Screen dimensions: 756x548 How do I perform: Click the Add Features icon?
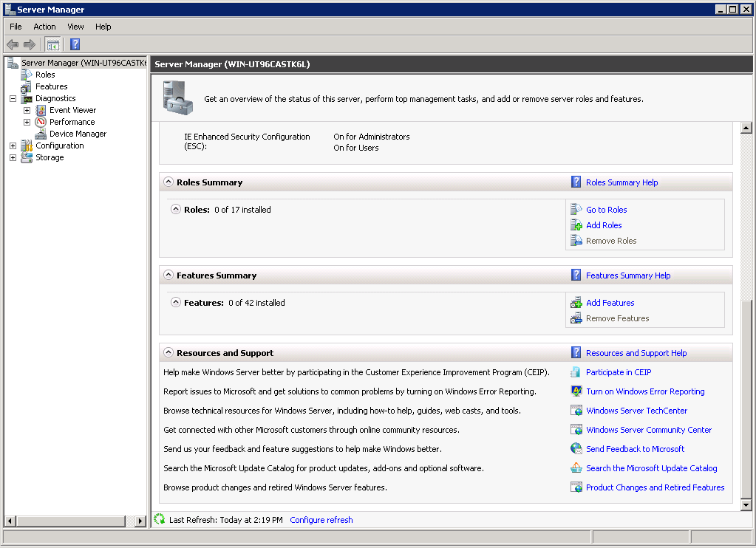click(576, 303)
